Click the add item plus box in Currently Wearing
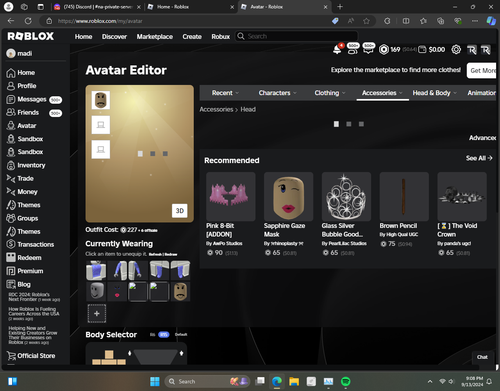This screenshot has width=500, height=391. coord(97,313)
